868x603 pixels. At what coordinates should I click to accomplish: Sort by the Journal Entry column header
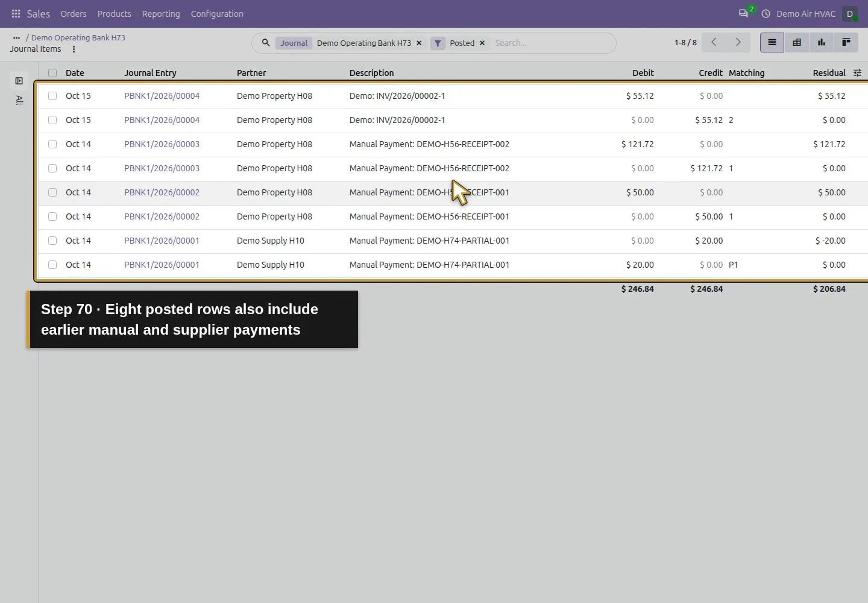[x=150, y=73]
